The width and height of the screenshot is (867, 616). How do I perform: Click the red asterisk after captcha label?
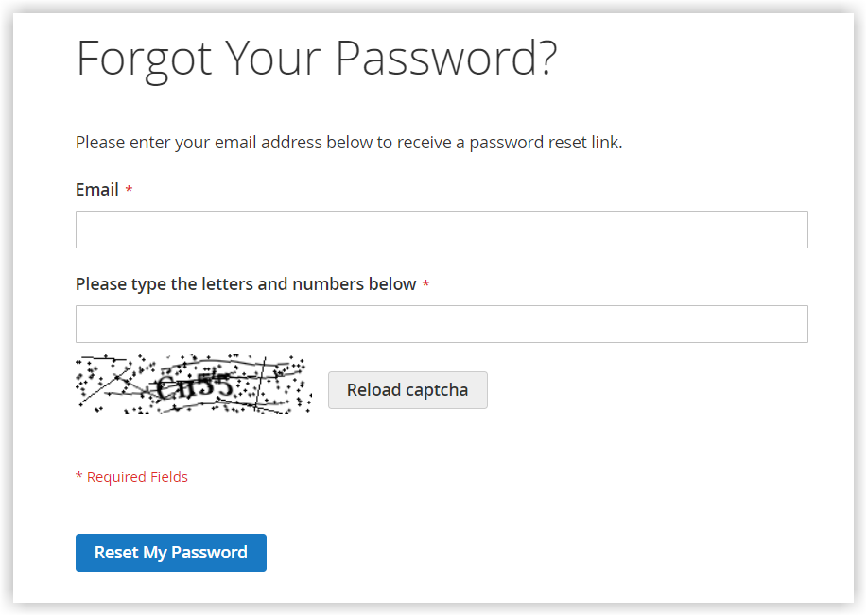pos(425,284)
